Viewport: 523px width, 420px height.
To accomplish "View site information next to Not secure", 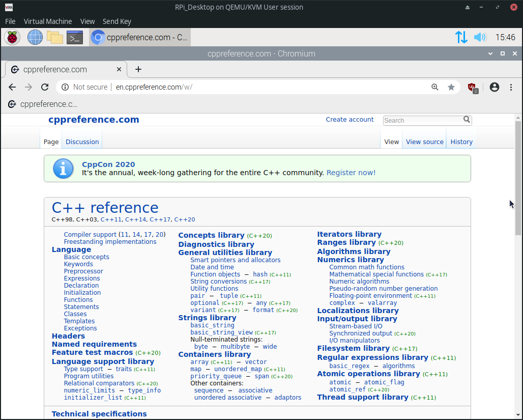I will [65, 87].
